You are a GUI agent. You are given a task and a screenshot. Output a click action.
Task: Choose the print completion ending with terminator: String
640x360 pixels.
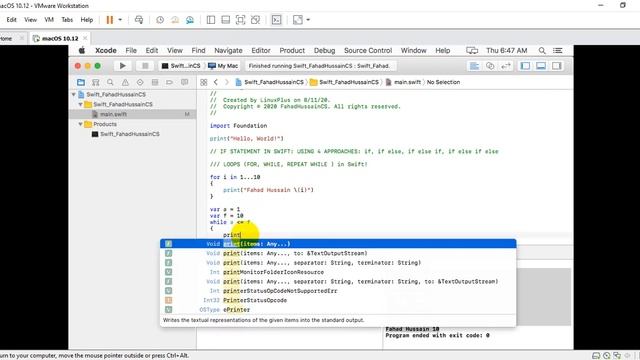[338, 262]
